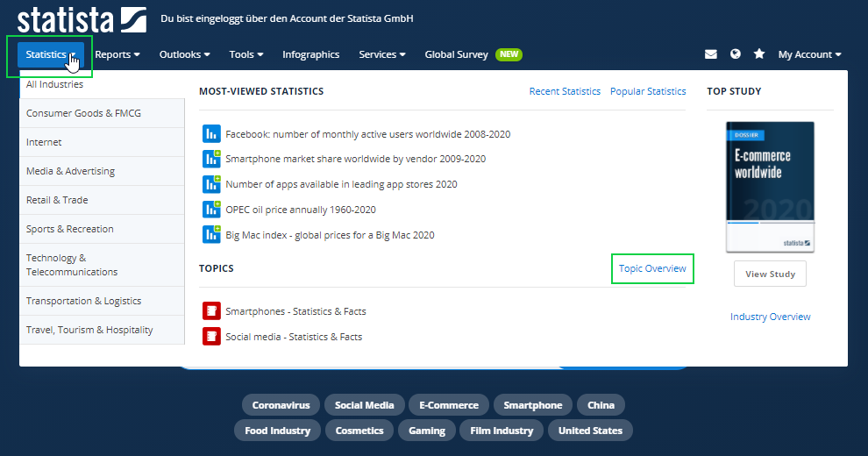Image resolution: width=868 pixels, height=456 pixels.
Task: Click the globe language icon
Action: [735, 54]
